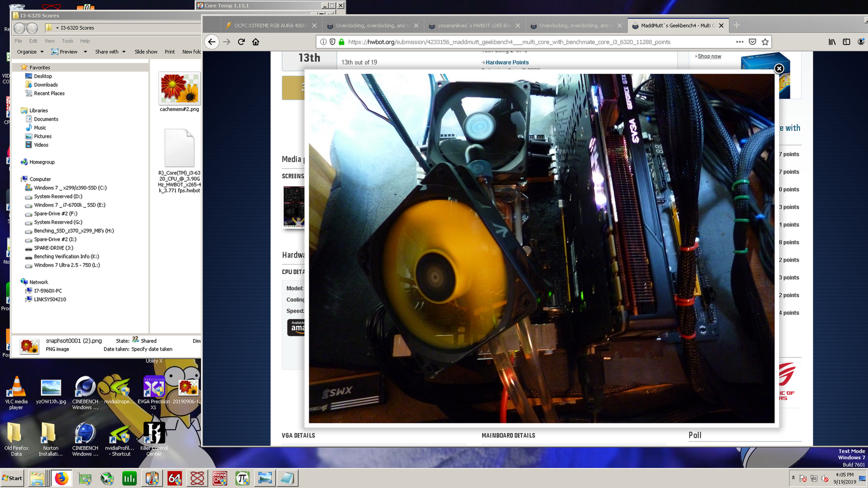This screenshot has height=488, width=868.
Task: Open the View menu in Explorer
Action: pyautogui.click(x=49, y=41)
